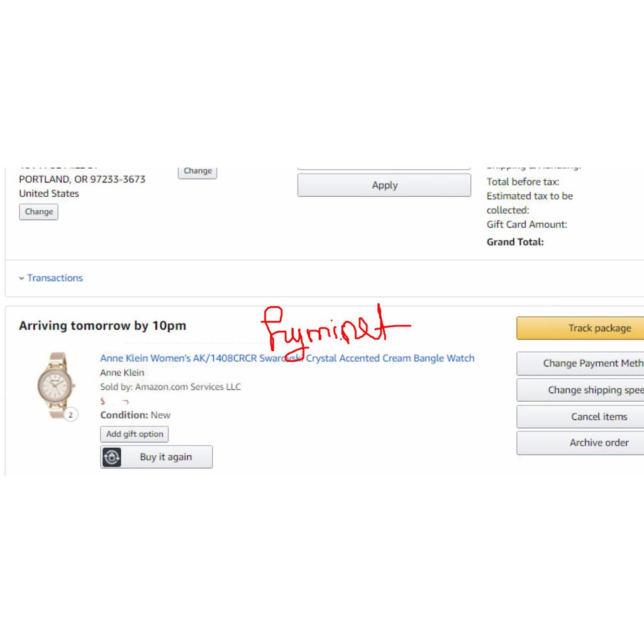Apply the entered gift card code
Viewport: 644px width, 644px height.
point(384,186)
